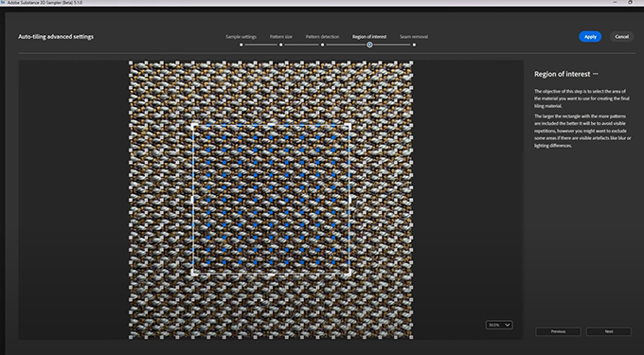The width and height of the screenshot is (644, 355).
Task: Click the Apply button
Action: (590, 37)
